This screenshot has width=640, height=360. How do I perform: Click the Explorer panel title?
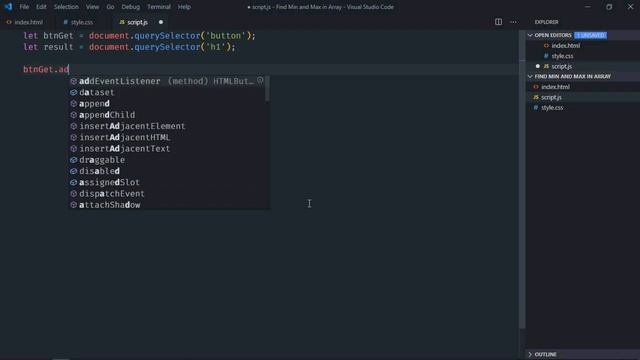[547, 22]
